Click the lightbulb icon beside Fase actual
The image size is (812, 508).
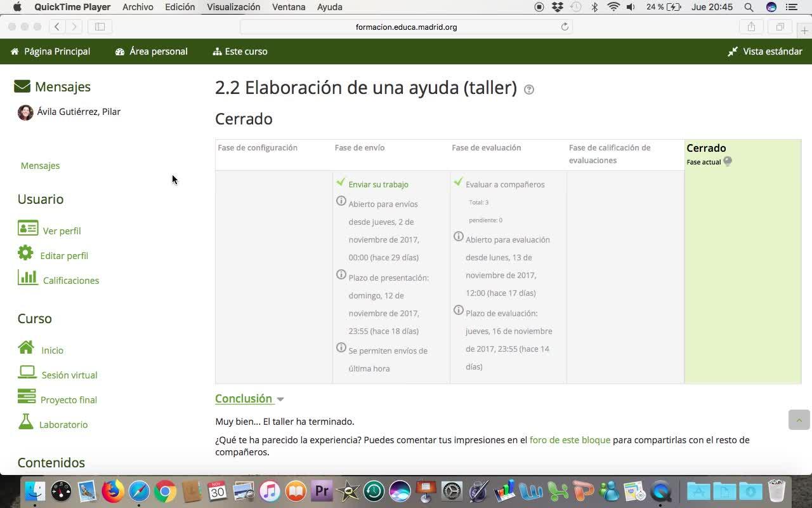tap(728, 161)
